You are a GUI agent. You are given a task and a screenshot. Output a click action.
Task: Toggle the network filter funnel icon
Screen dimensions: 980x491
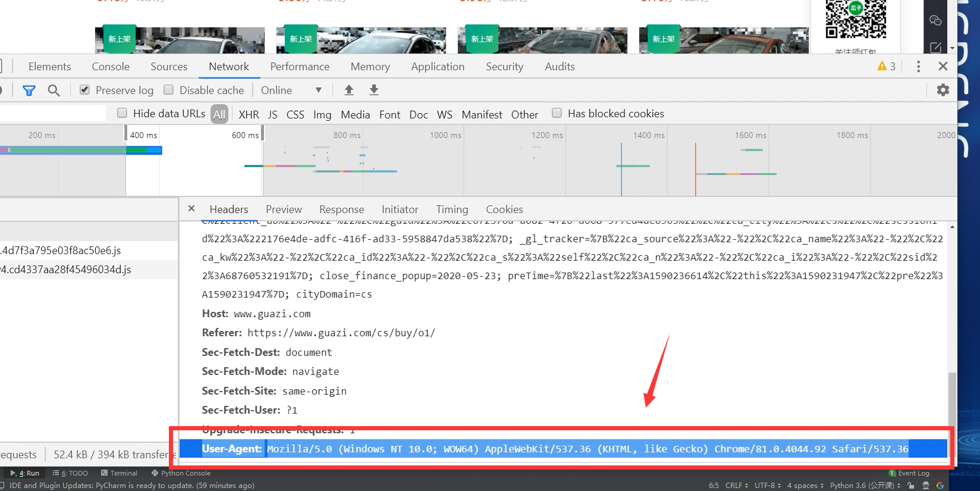point(29,90)
